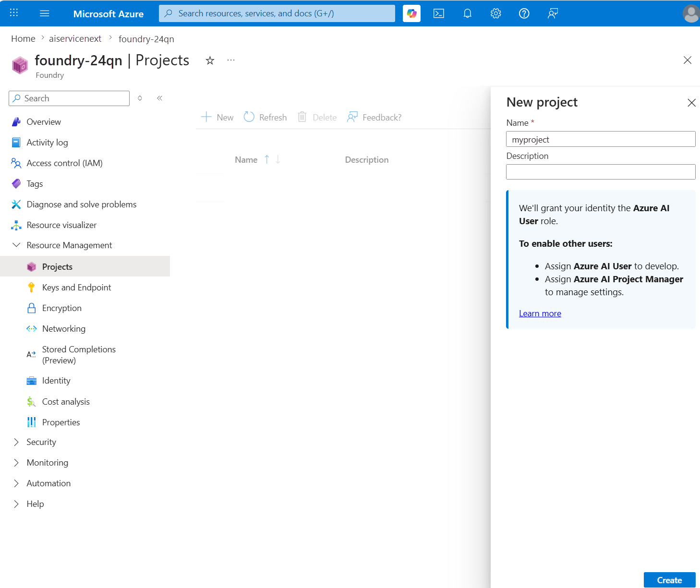The image size is (700, 588).
Task: Open Activity log
Action: click(x=47, y=143)
